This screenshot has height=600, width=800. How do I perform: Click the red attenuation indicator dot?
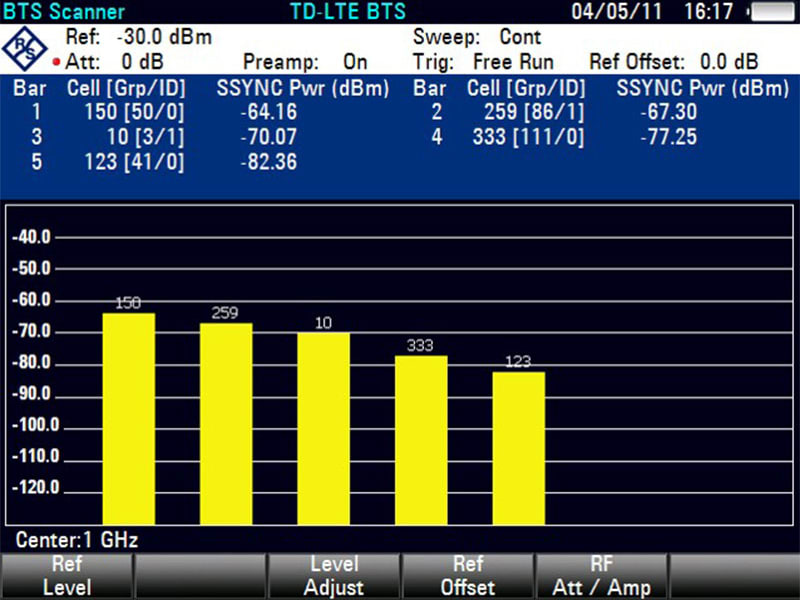pos(57,62)
